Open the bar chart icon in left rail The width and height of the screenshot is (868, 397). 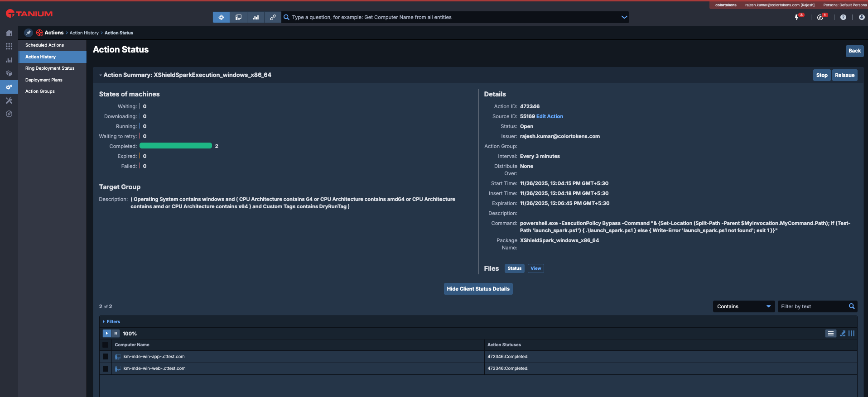pyautogui.click(x=9, y=60)
